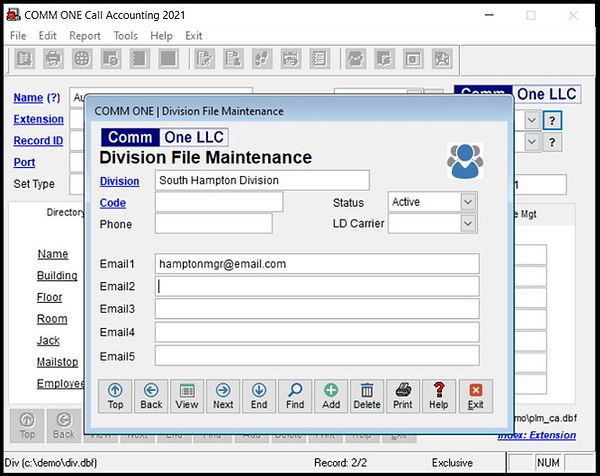
Task: Click the greyed Top button in main window
Action: coord(27,426)
